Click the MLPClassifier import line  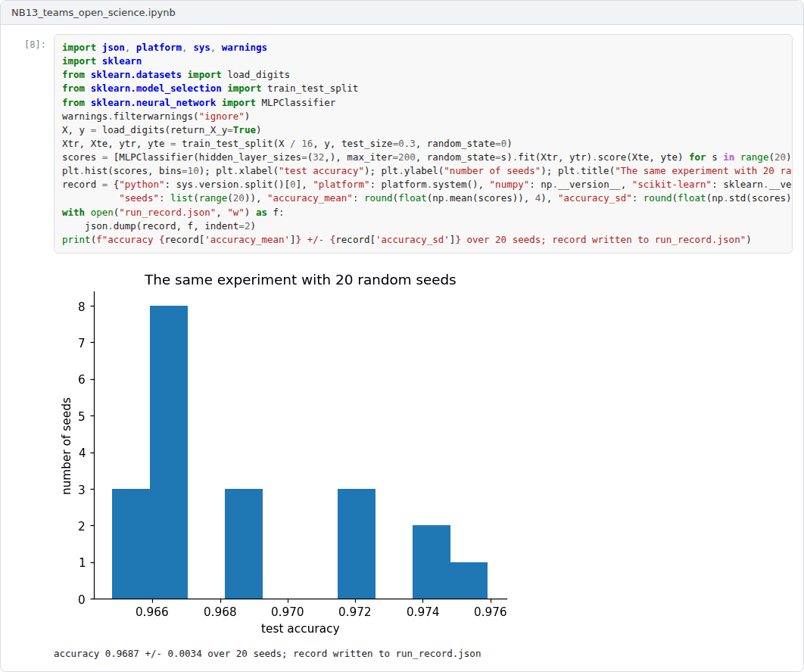(199, 102)
